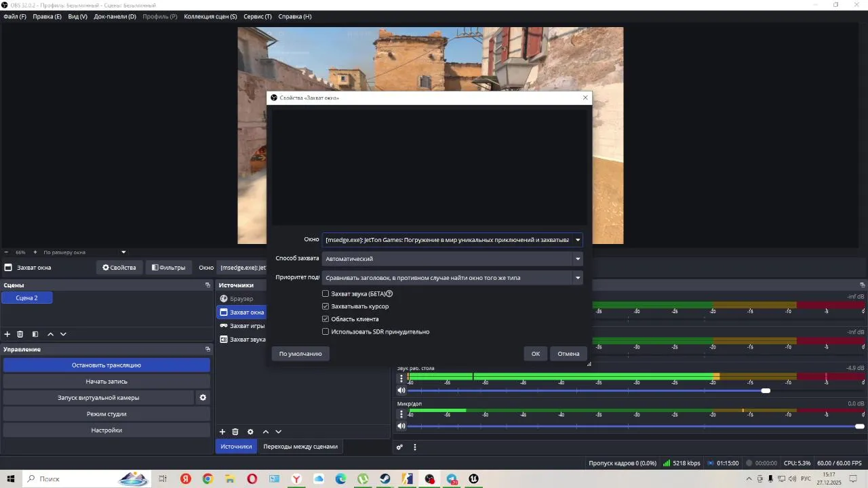Open Коллекция сцен (S) menu
868x488 pixels.
[x=210, y=16]
